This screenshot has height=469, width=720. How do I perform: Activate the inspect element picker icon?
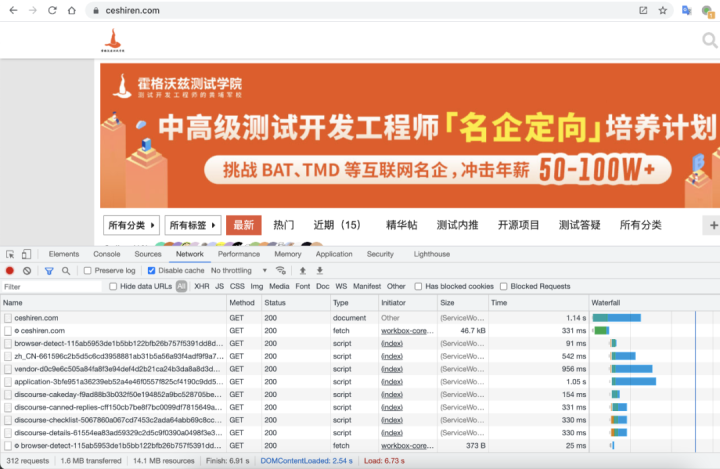coord(10,254)
